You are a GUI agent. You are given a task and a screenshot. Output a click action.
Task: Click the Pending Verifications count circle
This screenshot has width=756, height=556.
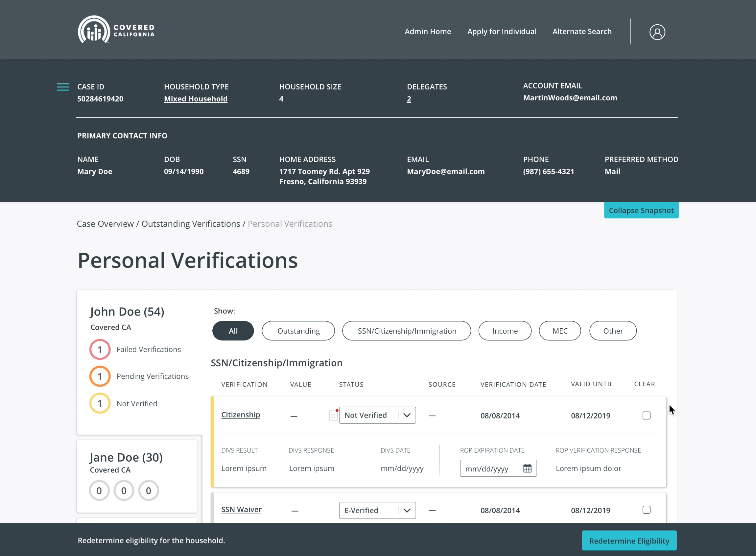point(100,376)
